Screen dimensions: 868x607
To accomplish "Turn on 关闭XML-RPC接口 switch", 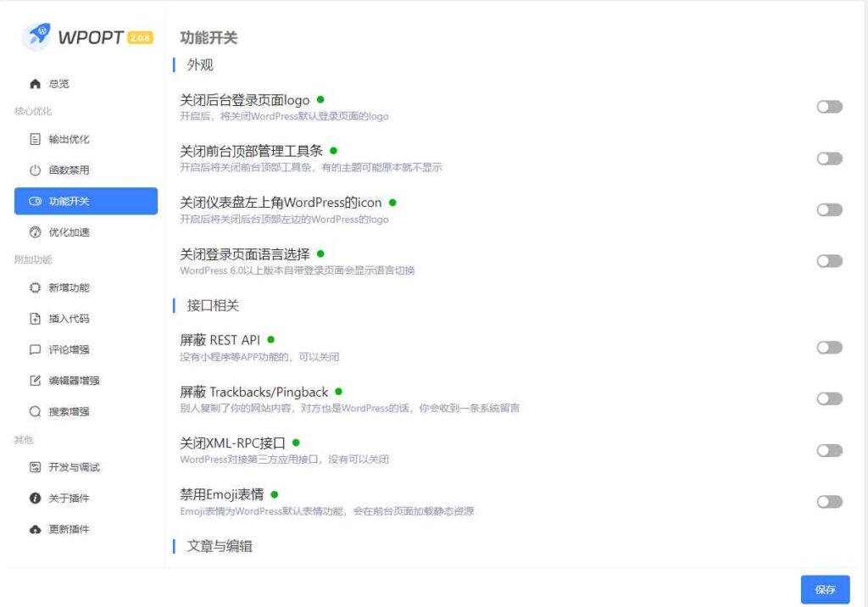I will pyautogui.click(x=828, y=450).
